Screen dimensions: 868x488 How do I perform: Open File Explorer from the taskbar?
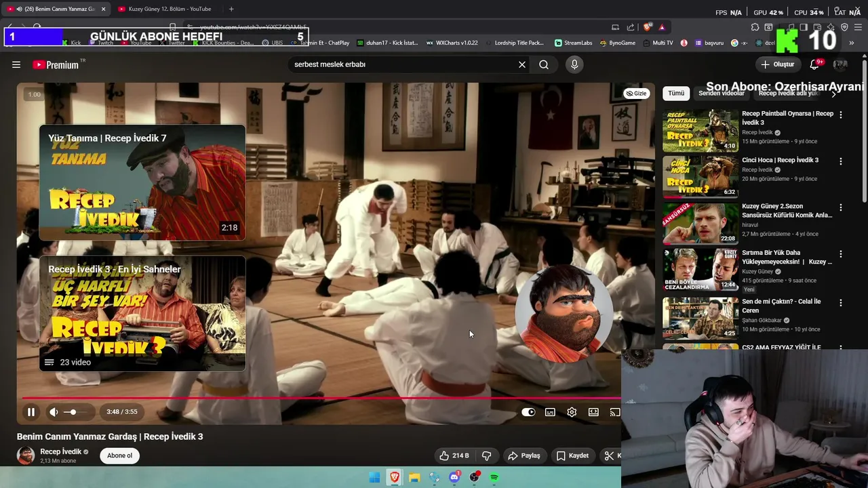[414, 478]
